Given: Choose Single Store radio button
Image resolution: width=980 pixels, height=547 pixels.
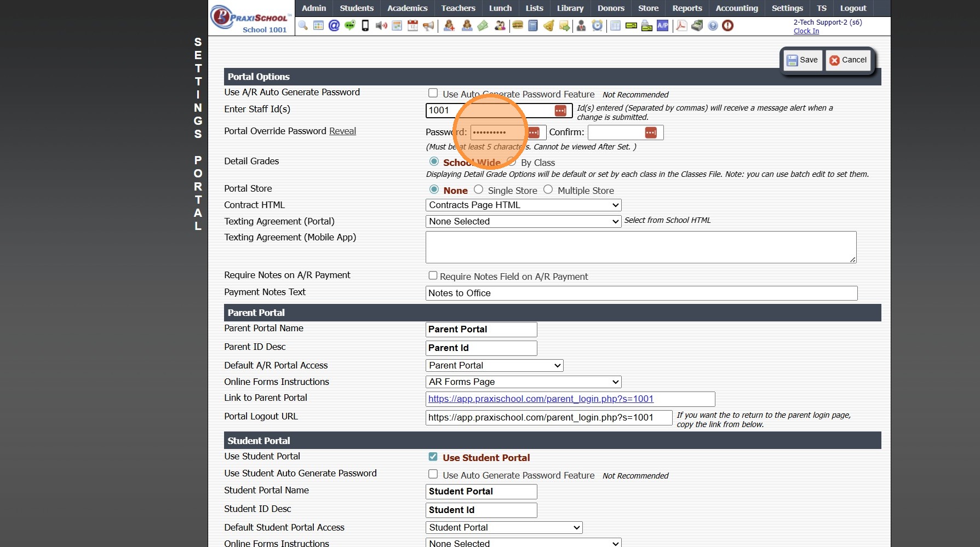Looking at the screenshot, I should (x=479, y=189).
